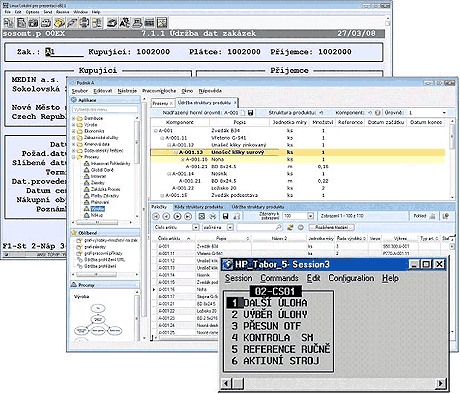Click the magnifier search icon in filter field
460x394 pixels.
coord(279,227)
